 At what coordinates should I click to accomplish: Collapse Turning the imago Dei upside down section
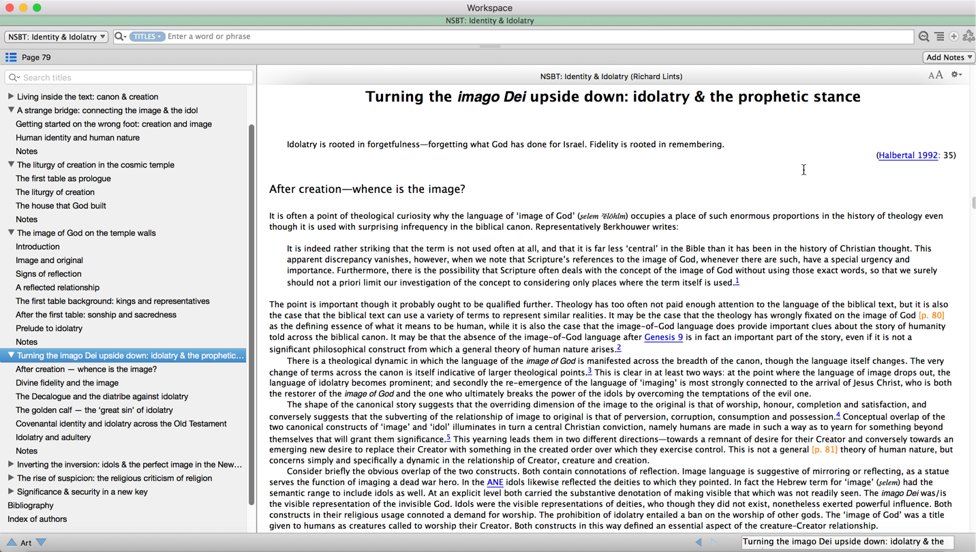click(x=11, y=355)
